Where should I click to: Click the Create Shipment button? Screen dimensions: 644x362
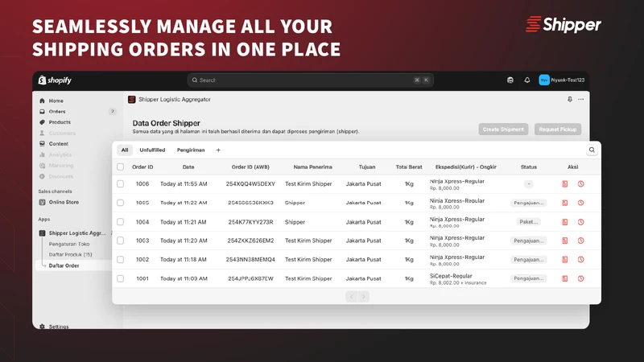(x=503, y=130)
